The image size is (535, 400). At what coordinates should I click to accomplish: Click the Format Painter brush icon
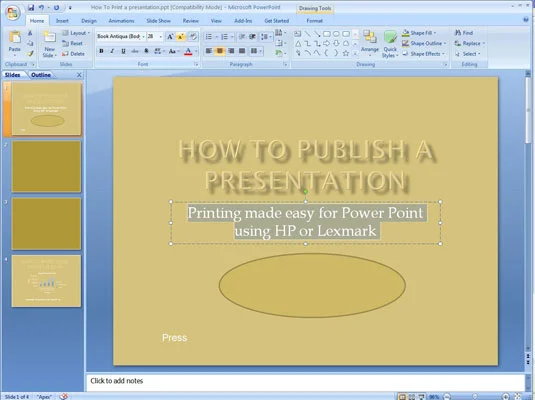(30, 54)
